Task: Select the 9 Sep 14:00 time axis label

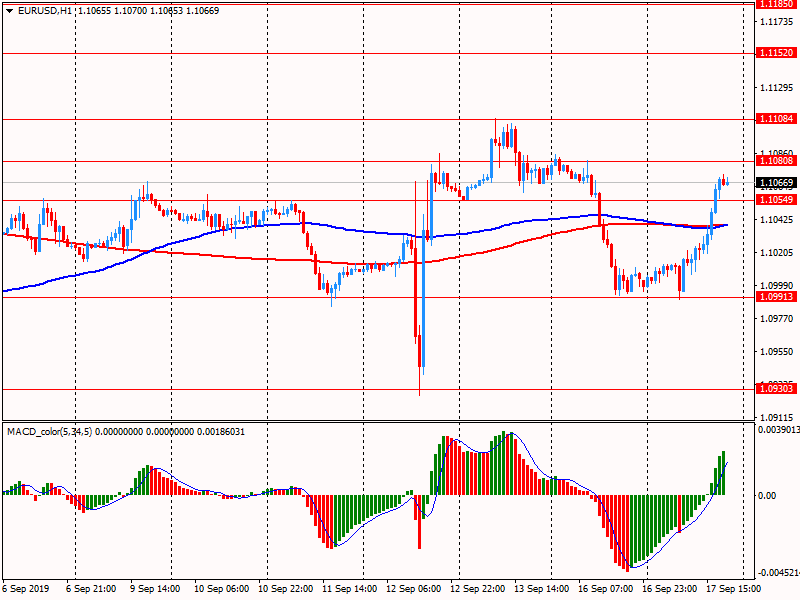Action: point(155,589)
